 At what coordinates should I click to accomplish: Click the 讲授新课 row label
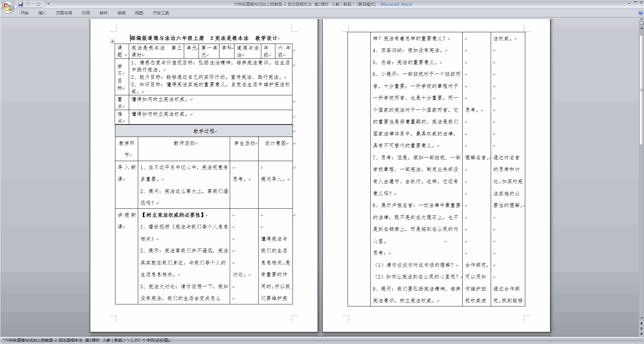(x=126, y=220)
